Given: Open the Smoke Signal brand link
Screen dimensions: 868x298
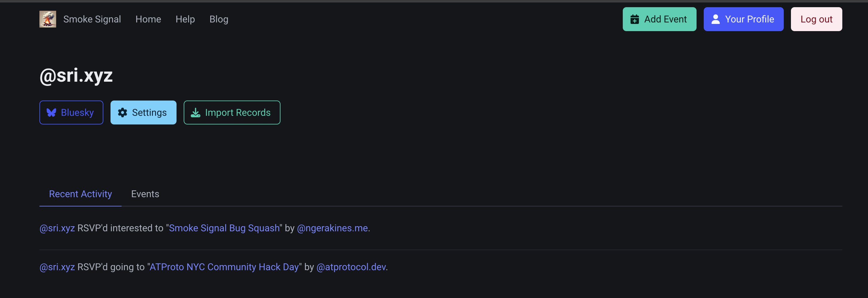Looking at the screenshot, I should click(92, 19).
